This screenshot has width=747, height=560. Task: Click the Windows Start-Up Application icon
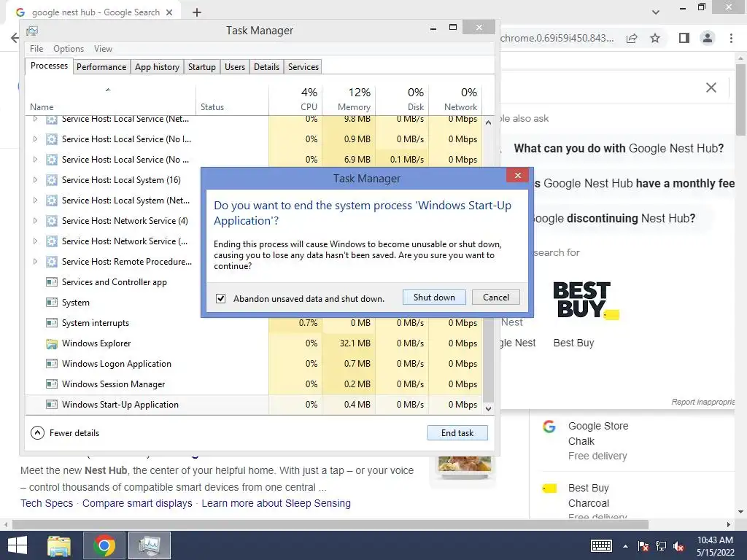[x=52, y=405]
